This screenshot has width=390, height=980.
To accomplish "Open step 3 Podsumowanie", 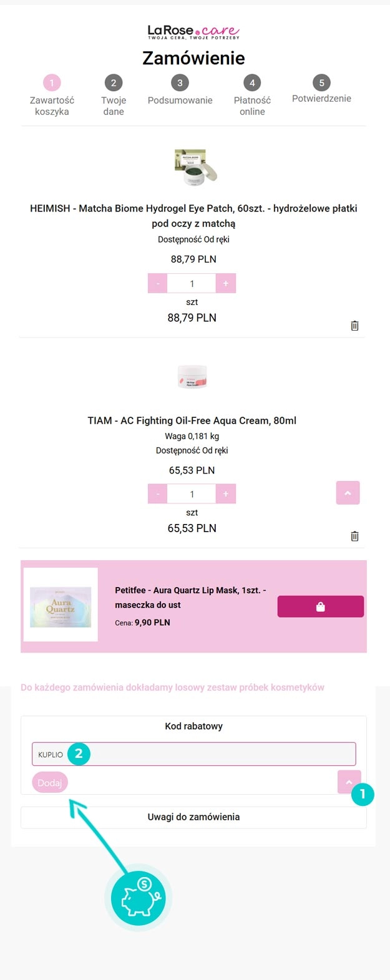I will pos(180,83).
